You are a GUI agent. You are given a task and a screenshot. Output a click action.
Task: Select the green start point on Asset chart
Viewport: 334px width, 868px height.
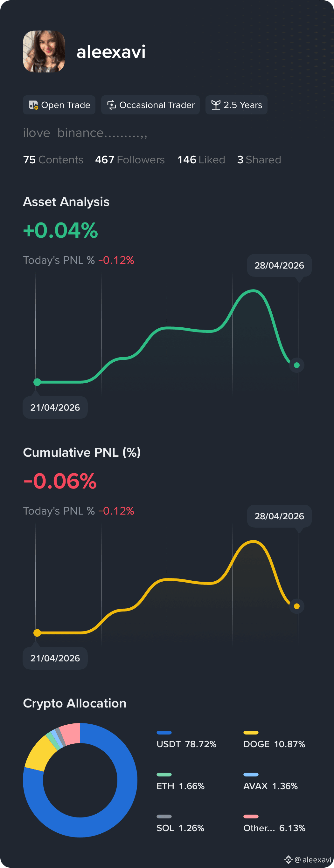click(37, 382)
